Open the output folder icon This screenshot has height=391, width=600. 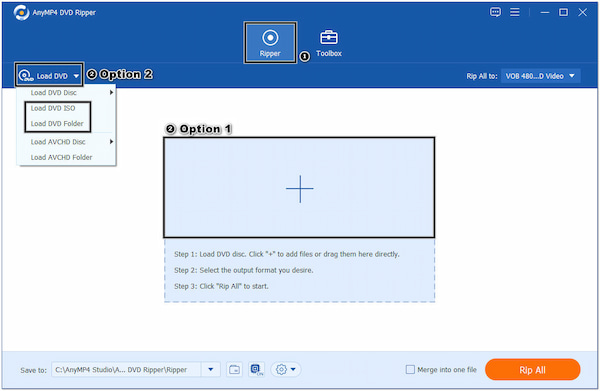pos(234,370)
